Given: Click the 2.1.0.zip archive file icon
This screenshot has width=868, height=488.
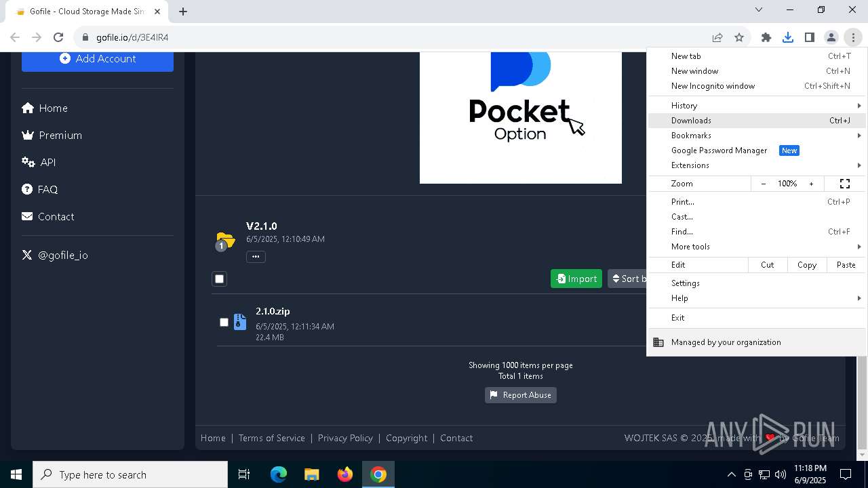Looking at the screenshot, I should click(x=240, y=322).
